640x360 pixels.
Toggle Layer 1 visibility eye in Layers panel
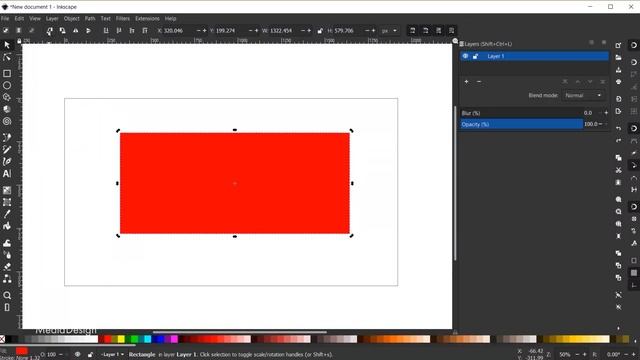click(465, 56)
